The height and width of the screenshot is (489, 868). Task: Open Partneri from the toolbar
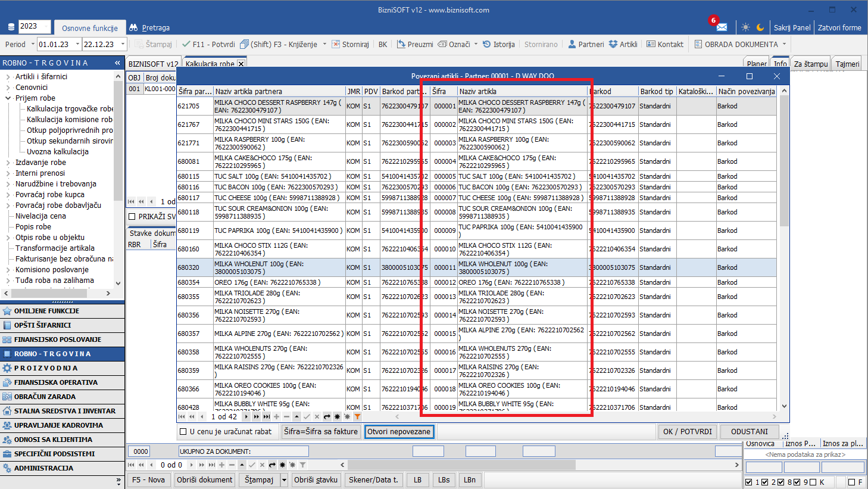pos(586,44)
